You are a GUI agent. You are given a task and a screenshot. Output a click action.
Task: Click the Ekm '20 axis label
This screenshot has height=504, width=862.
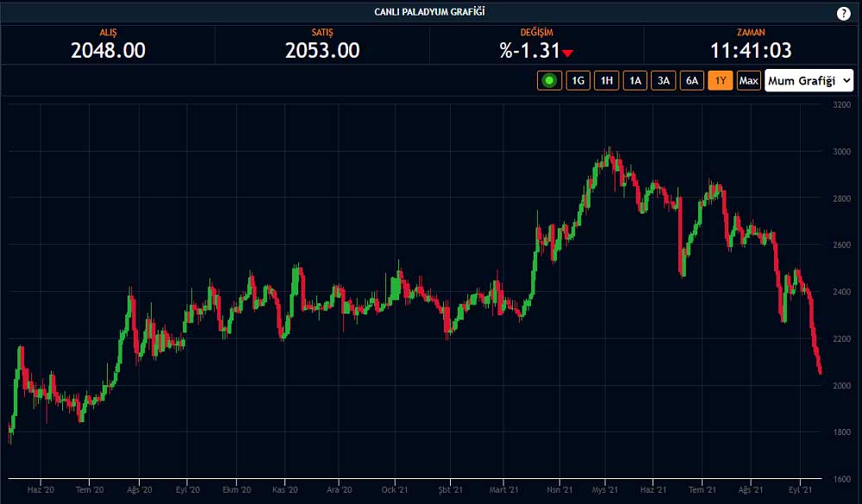click(x=236, y=489)
